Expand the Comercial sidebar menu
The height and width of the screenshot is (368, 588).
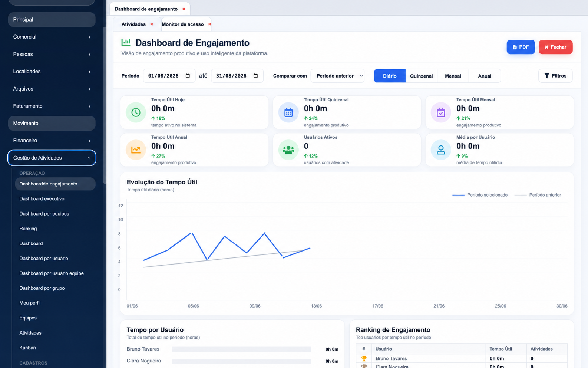[52, 37]
